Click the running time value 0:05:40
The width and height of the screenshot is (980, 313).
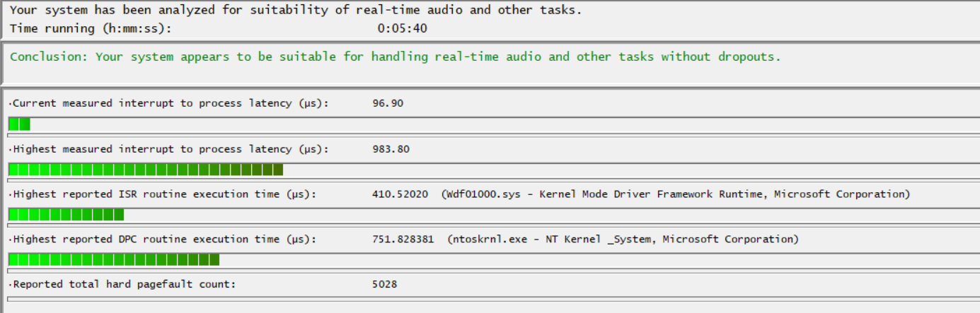point(402,28)
